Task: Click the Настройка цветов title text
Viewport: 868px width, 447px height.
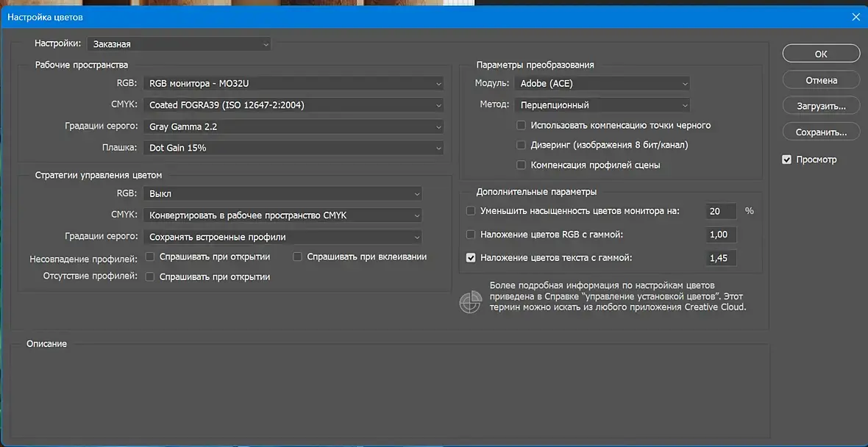Action: [x=46, y=17]
